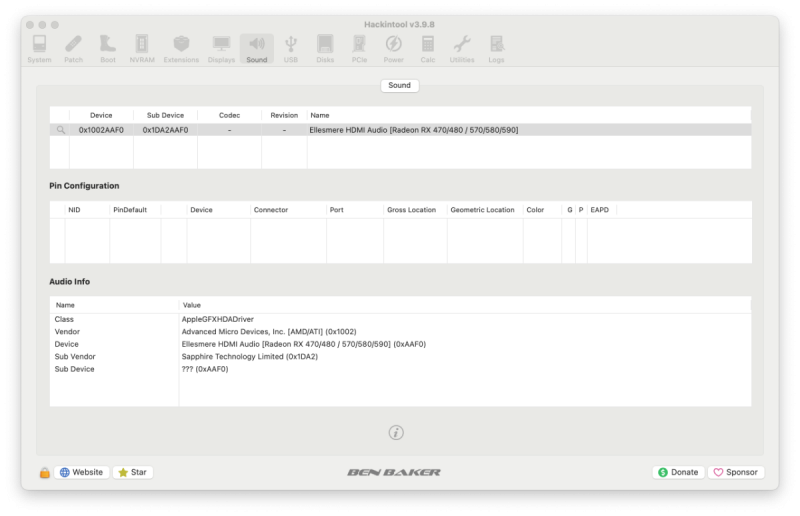Open the Disks toolbar section
Image resolution: width=800 pixels, height=516 pixels.
point(325,49)
